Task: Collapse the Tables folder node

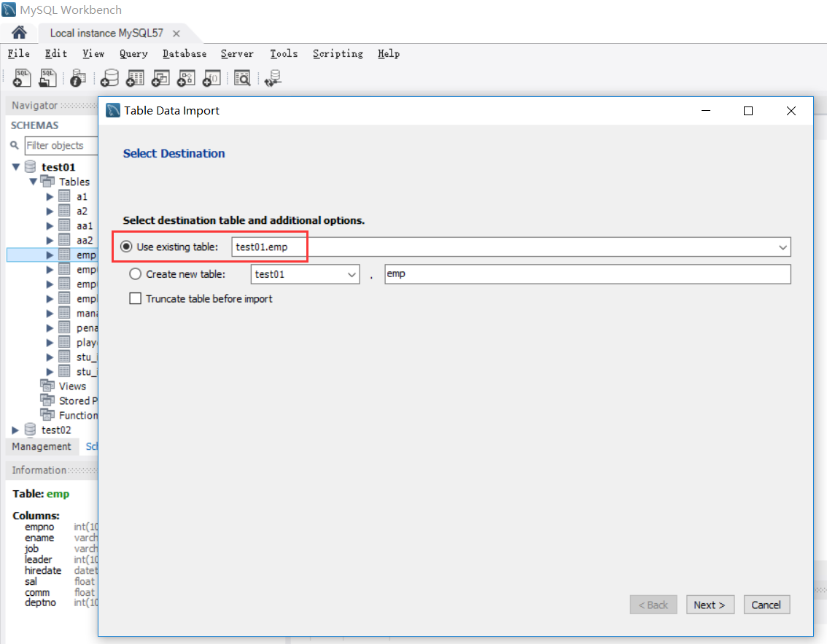Action: (34, 182)
